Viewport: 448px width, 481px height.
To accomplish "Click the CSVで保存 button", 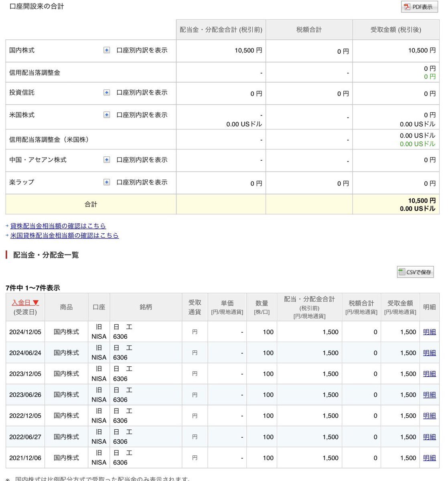I will coord(415,272).
